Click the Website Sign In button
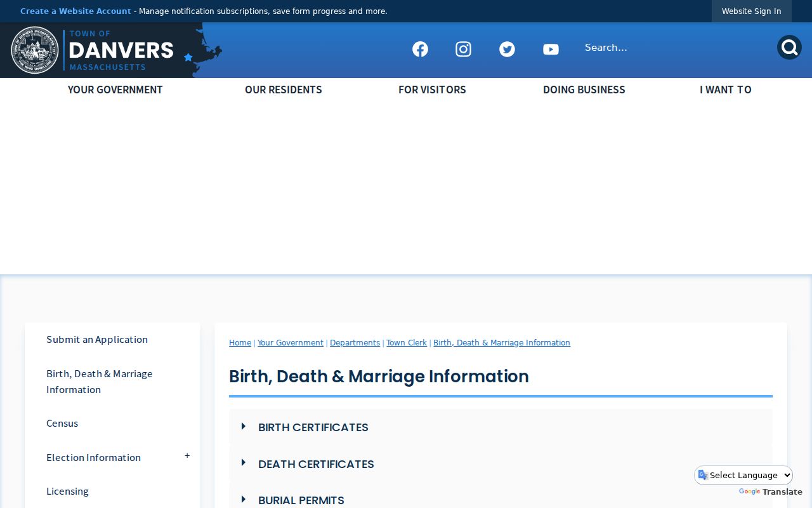Viewport: 812px width, 508px height. [x=752, y=11]
